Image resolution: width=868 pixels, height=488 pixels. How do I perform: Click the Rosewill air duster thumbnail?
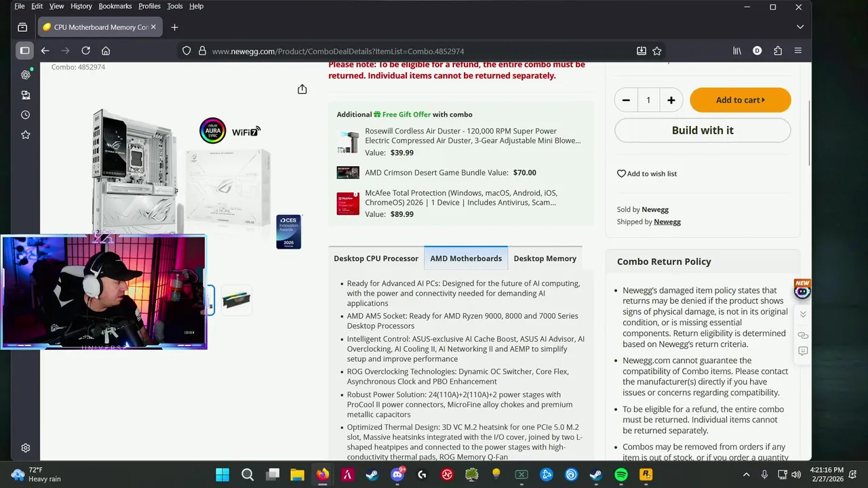click(348, 142)
